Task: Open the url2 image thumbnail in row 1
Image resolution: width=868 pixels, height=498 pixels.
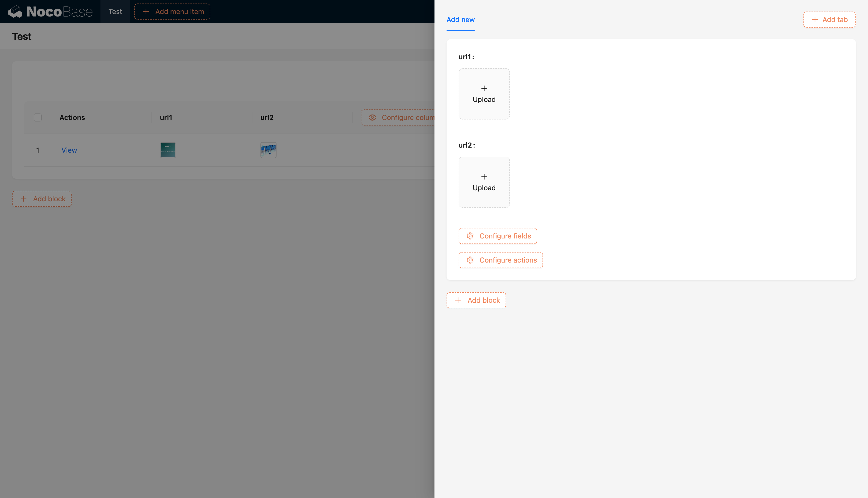Action: click(268, 150)
